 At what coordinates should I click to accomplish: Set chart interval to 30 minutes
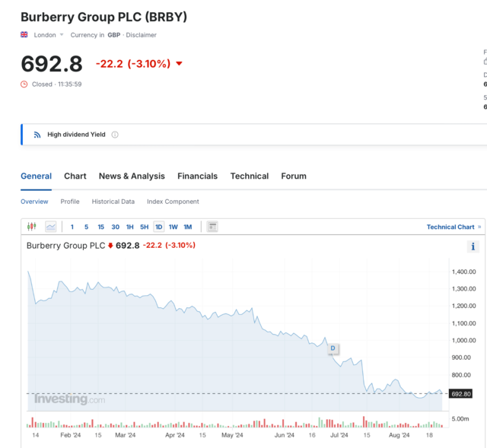(x=115, y=227)
